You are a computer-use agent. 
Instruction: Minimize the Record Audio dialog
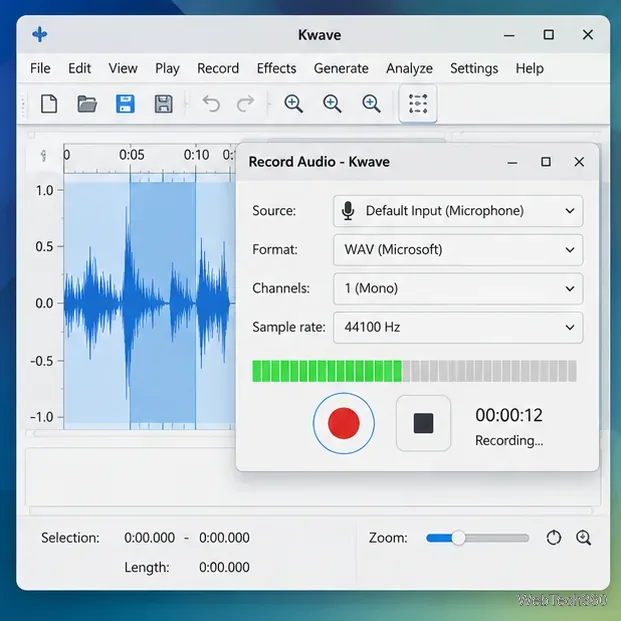[x=512, y=162]
